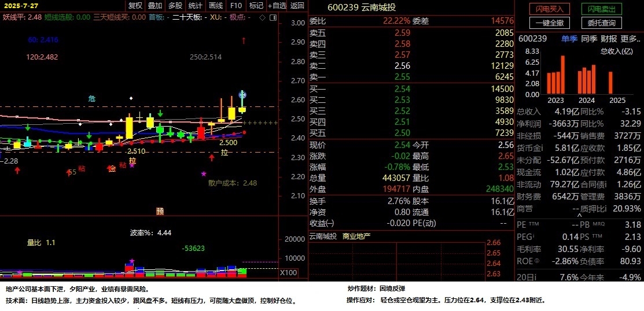Click the 最高 value 2.65

[506, 156]
